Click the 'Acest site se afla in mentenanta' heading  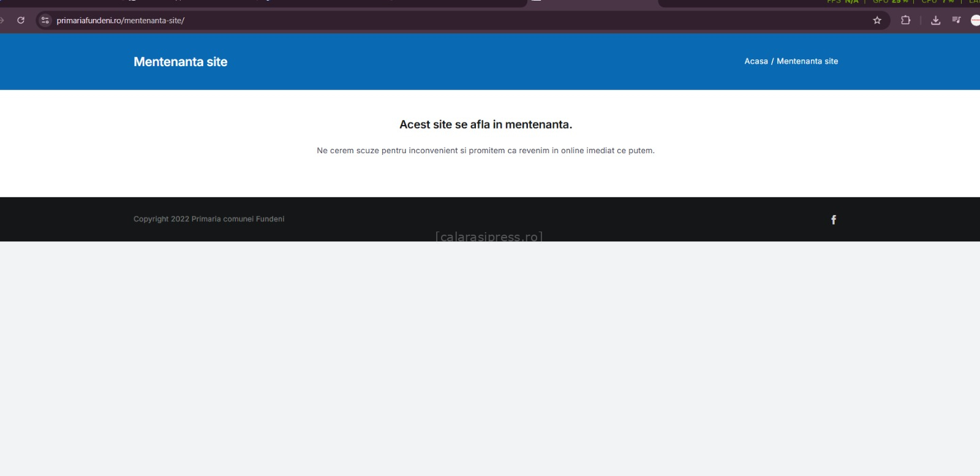tap(485, 124)
